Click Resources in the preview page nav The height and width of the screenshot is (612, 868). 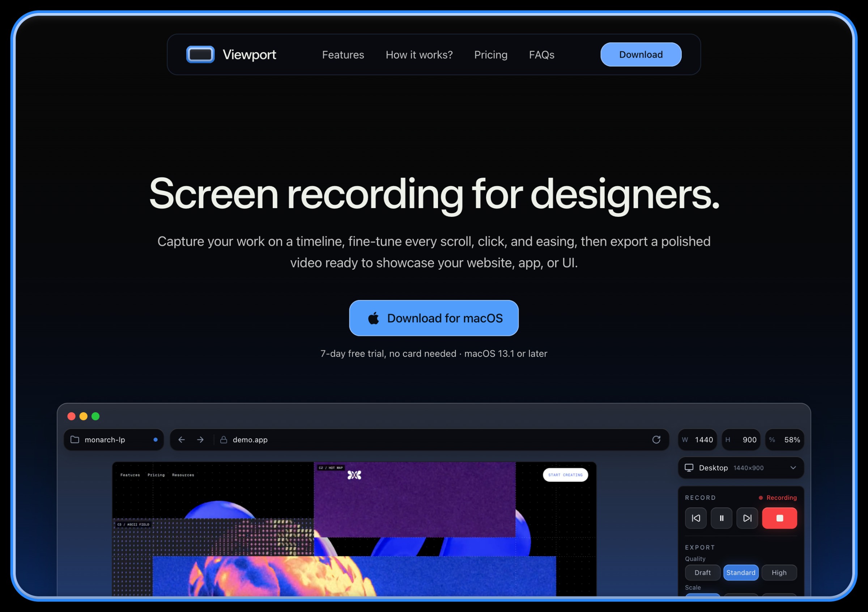(183, 475)
